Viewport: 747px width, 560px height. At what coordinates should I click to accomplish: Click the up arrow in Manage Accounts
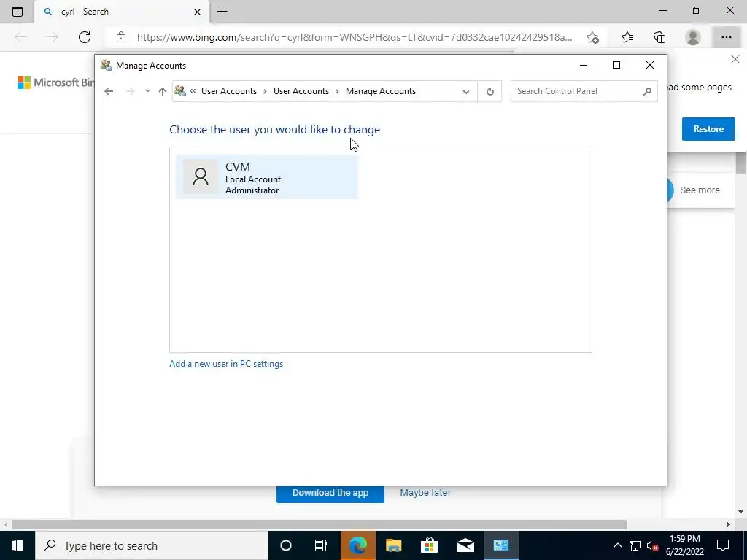tap(163, 91)
